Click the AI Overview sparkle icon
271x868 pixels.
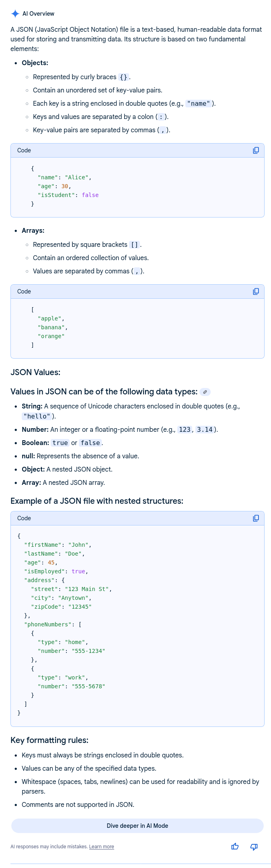[x=15, y=14]
